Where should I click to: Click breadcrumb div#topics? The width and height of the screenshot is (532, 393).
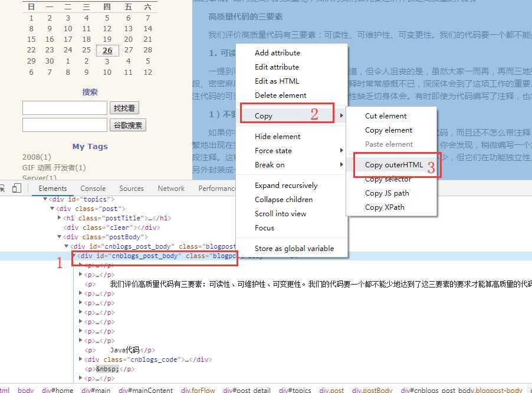pos(295,390)
